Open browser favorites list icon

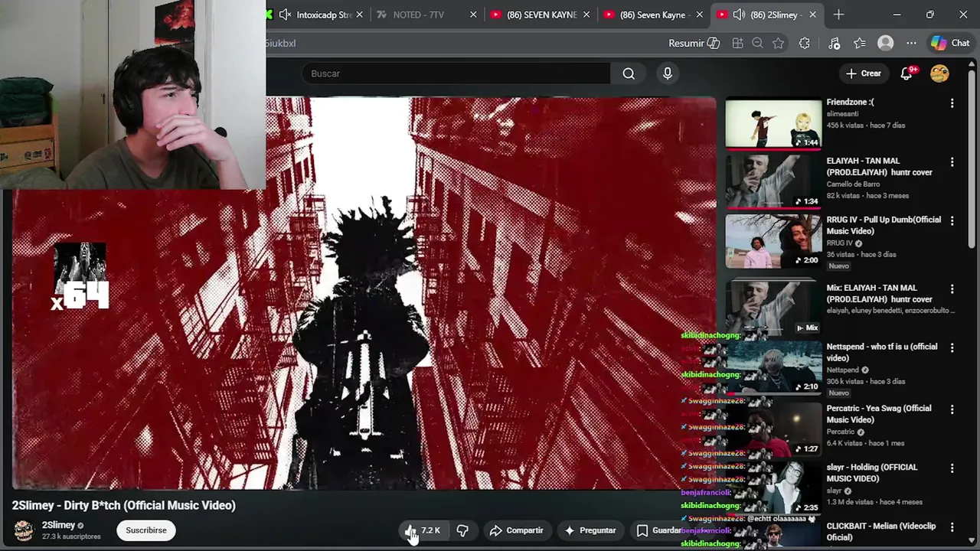click(860, 44)
